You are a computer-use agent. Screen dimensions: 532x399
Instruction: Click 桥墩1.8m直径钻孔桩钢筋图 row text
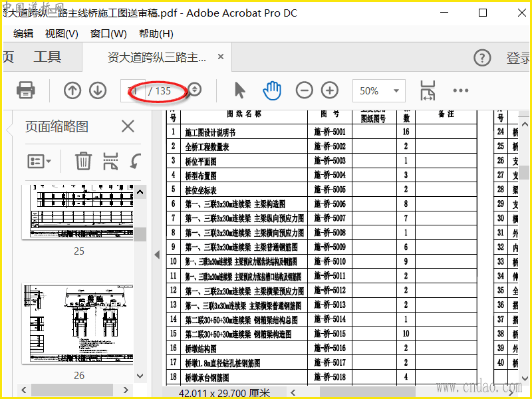[223, 363]
